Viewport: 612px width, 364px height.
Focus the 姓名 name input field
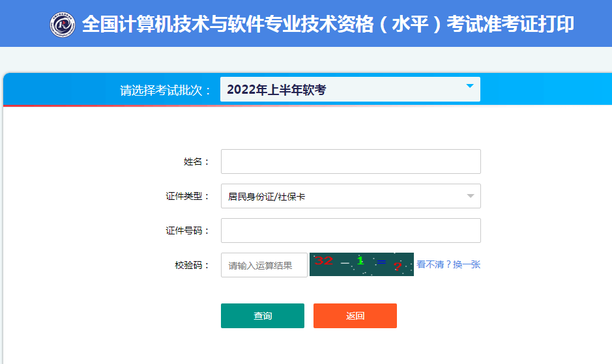click(351, 161)
